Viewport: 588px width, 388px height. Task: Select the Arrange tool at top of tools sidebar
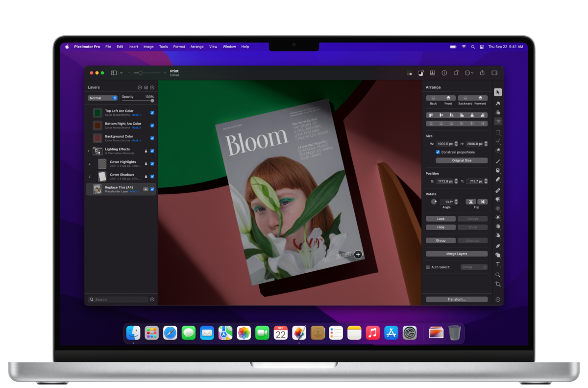497,92
